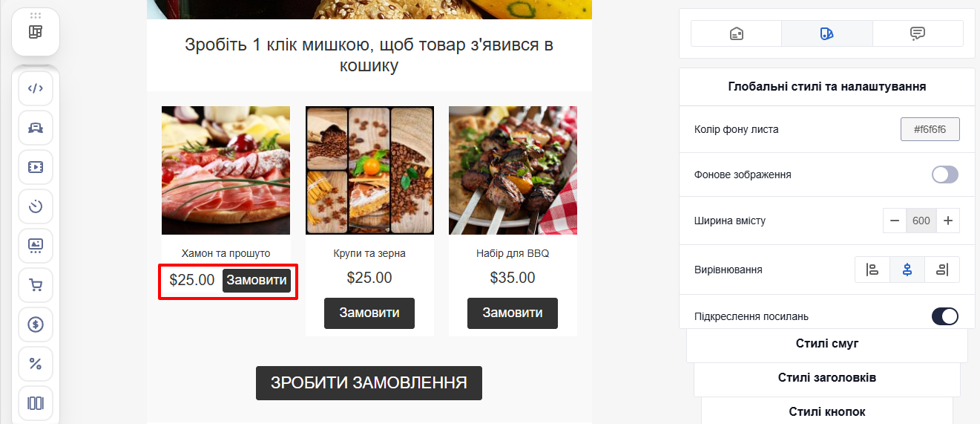Click Замовити under Набір для BBQ

[x=513, y=313]
